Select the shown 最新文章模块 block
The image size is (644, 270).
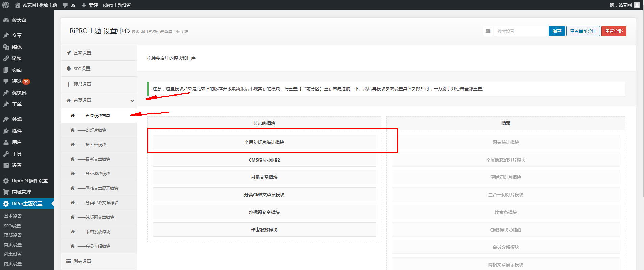[x=264, y=177]
